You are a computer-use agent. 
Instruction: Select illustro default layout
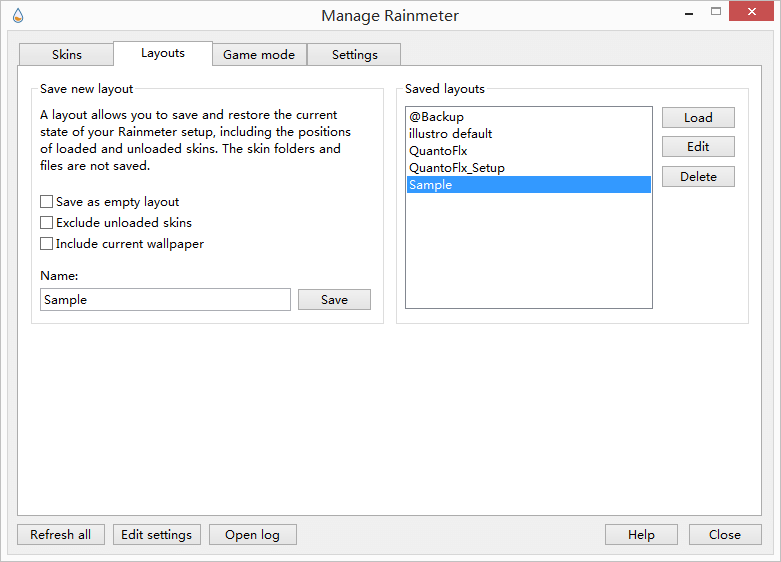tap(528, 134)
